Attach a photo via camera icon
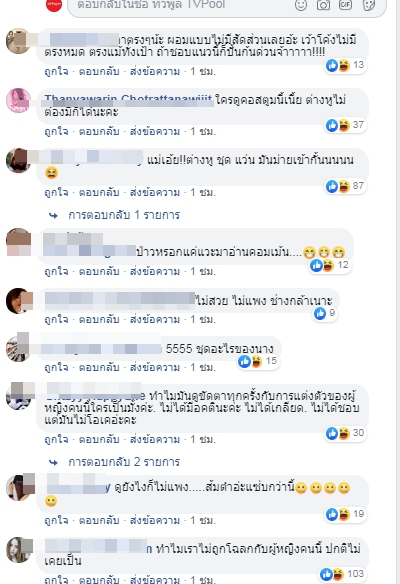The height and width of the screenshot is (584, 400). click(x=323, y=4)
